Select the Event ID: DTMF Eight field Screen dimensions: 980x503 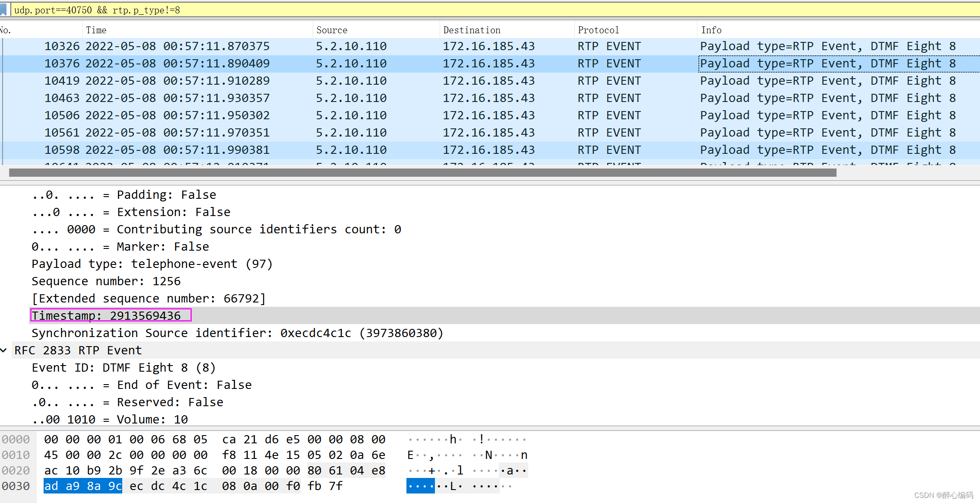pyautogui.click(x=123, y=367)
